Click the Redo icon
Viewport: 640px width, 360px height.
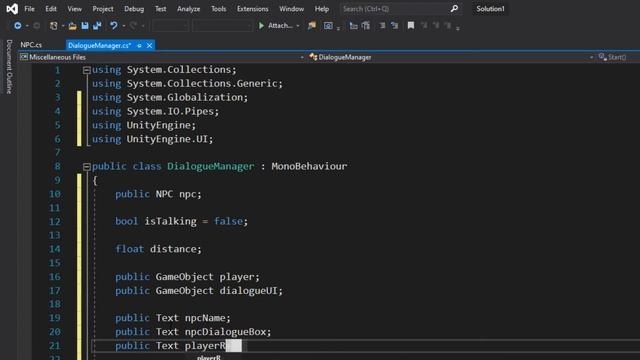[133, 26]
